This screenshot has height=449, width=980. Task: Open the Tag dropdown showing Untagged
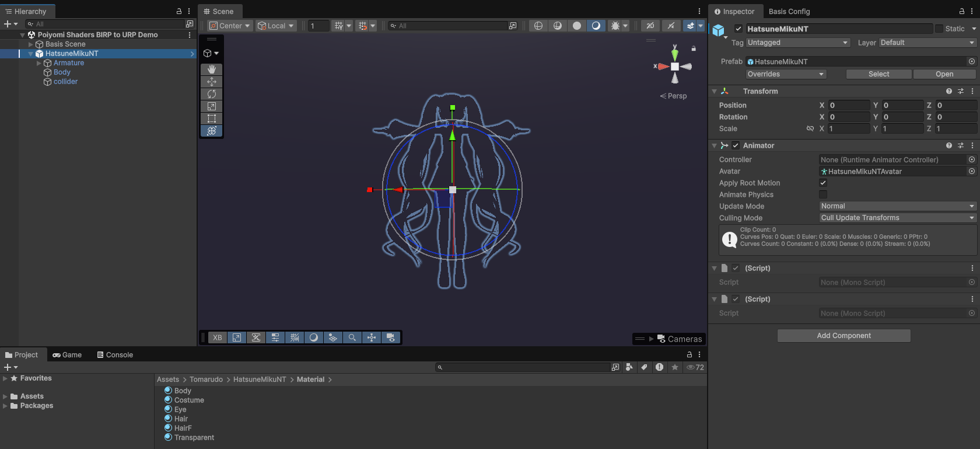point(797,43)
